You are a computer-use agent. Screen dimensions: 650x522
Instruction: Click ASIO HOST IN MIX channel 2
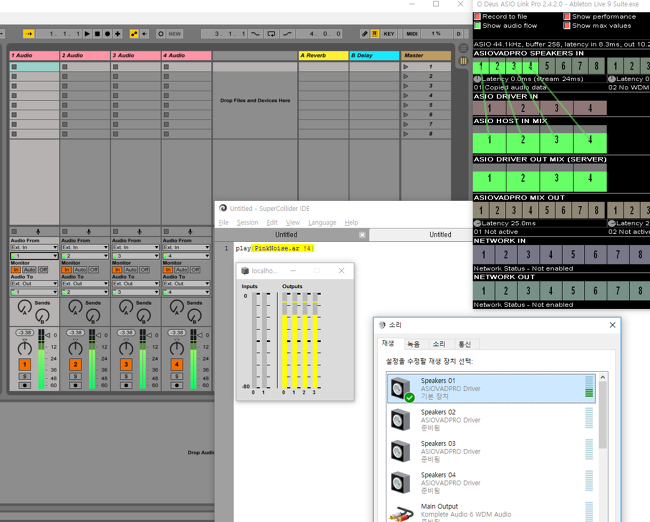click(523, 139)
